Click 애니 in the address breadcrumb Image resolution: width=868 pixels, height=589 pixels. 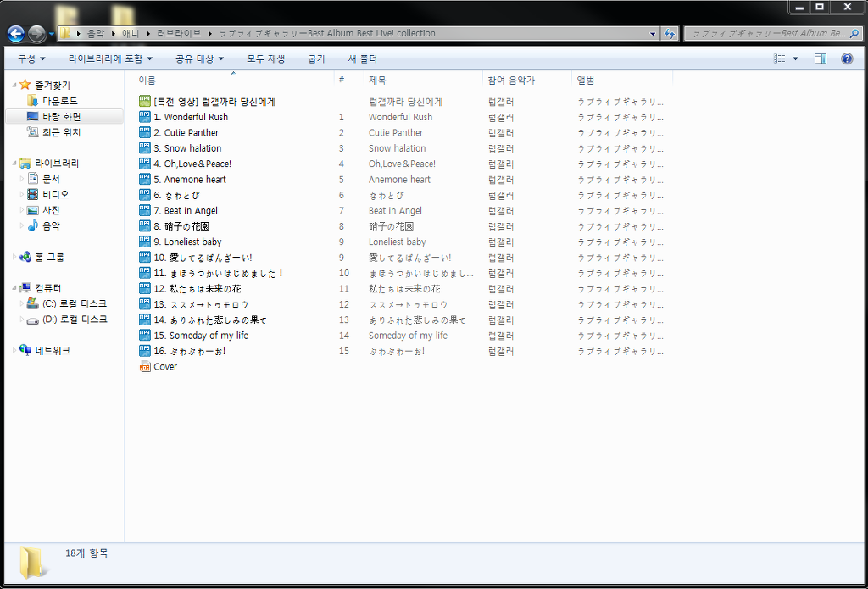point(131,33)
